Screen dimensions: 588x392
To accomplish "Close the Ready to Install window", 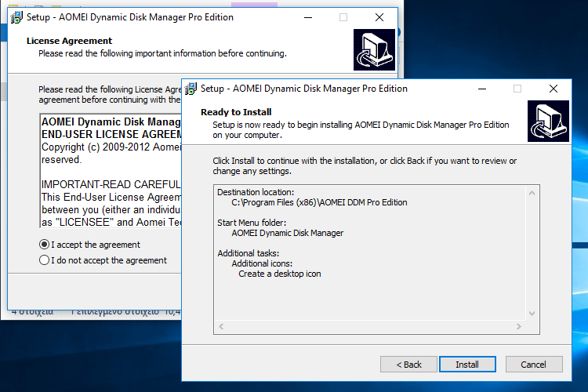I will tap(554, 89).
